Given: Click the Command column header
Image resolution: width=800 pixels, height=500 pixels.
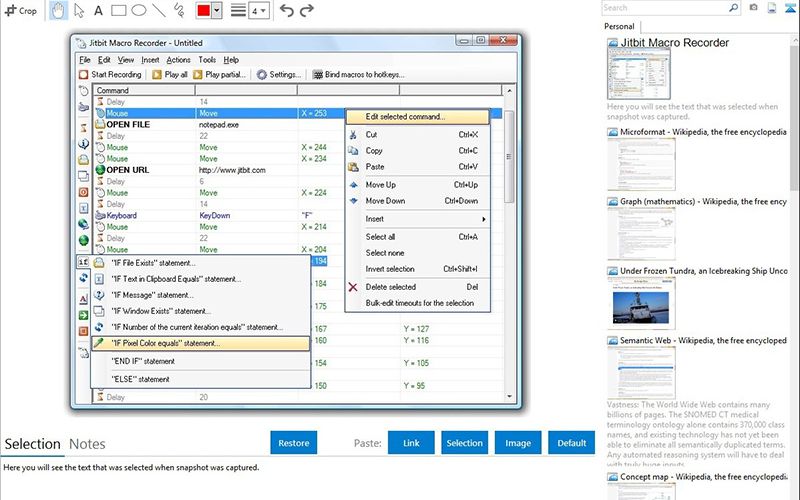Looking at the screenshot, I should (144, 90).
